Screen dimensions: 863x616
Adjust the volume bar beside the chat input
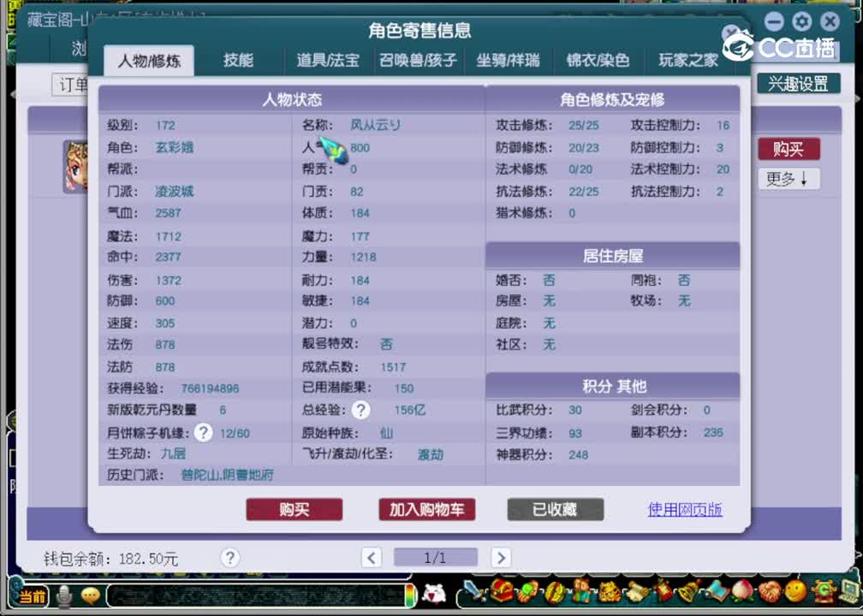pos(411,596)
